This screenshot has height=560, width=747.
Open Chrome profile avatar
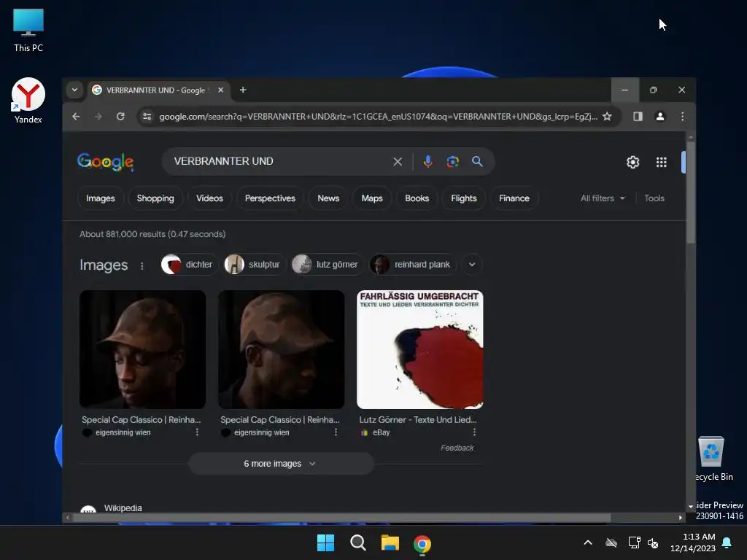(659, 116)
